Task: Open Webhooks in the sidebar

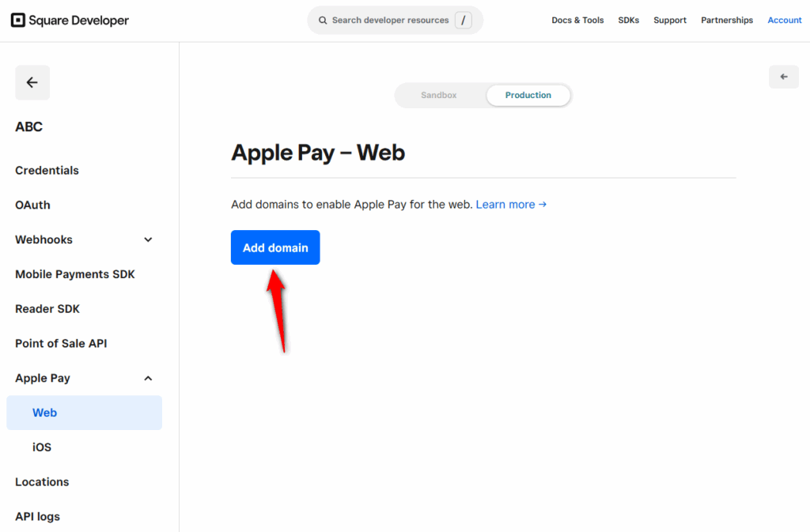Action: coord(44,240)
